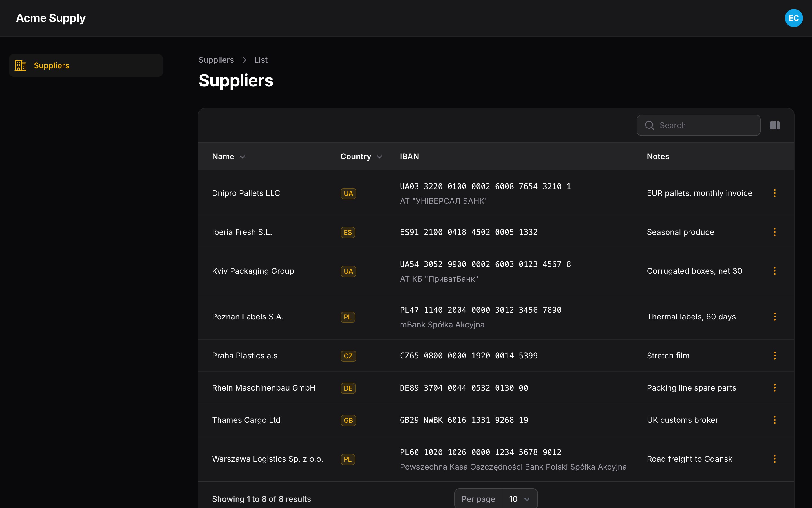Click the Suppliers breadcrumb link
This screenshot has width=812, height=508.
pyautogui.click(x=216, y=60)
